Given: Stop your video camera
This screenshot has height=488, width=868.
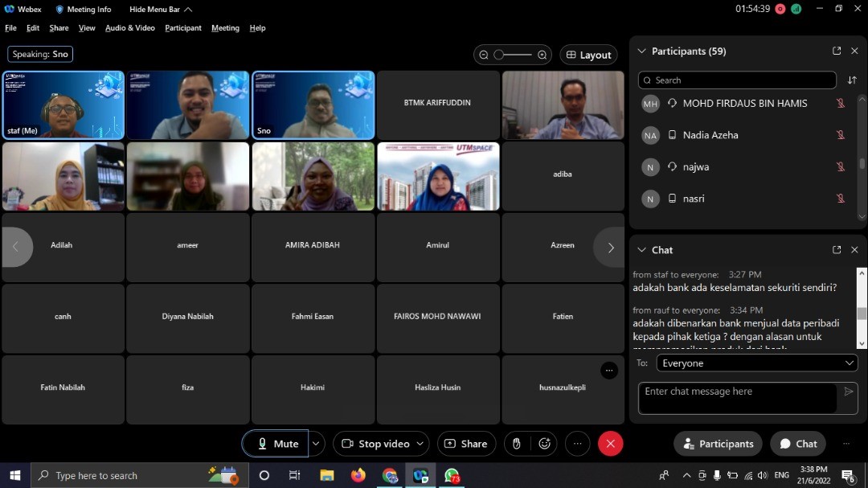Looking at the screenshot, I should 375,444.
